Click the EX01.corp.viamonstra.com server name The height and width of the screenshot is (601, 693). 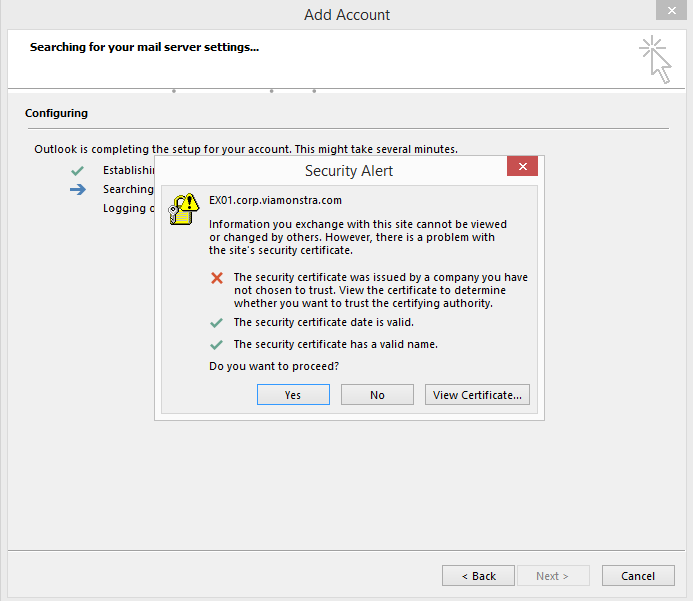click(x=275, y=200)
